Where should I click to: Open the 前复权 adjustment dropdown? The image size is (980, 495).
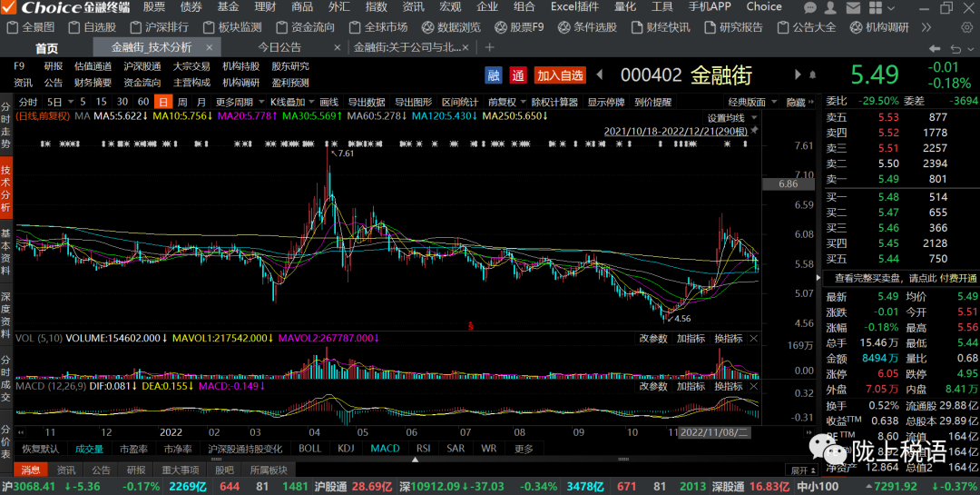507,102
